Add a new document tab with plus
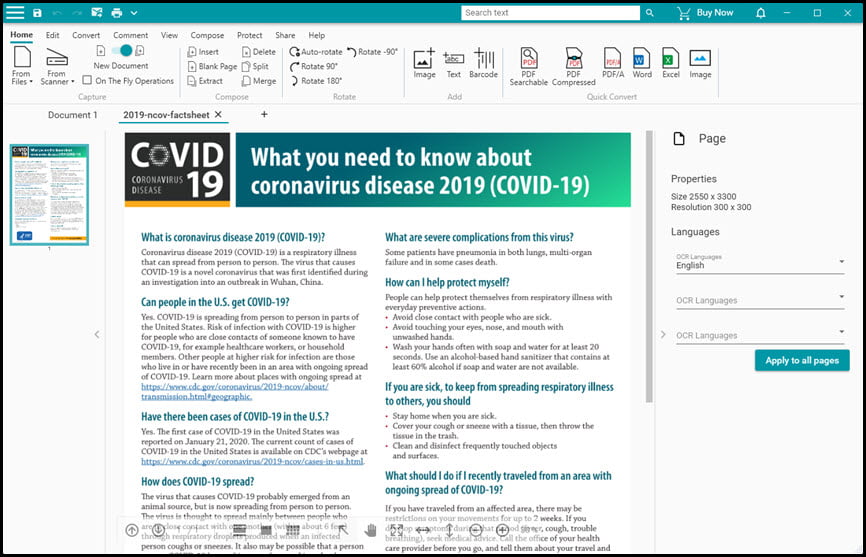This screenshot has height=557, width=866. (x=264, y=114)
